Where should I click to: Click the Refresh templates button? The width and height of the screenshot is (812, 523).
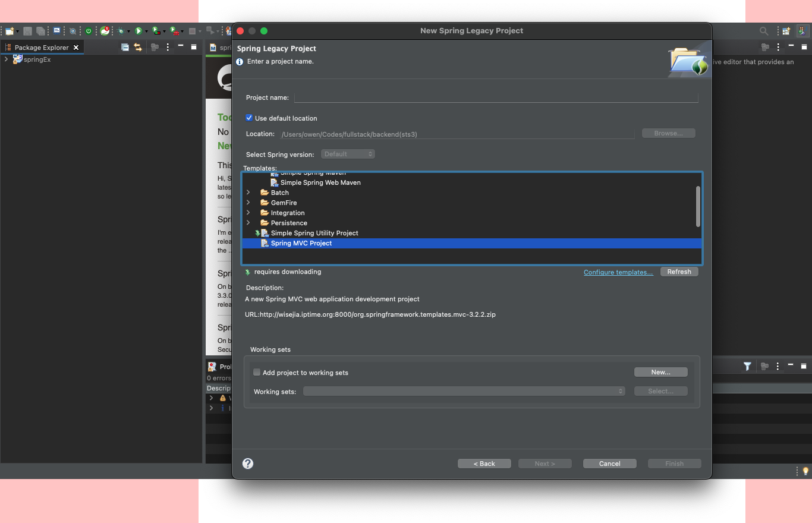[x=679, y=272]
